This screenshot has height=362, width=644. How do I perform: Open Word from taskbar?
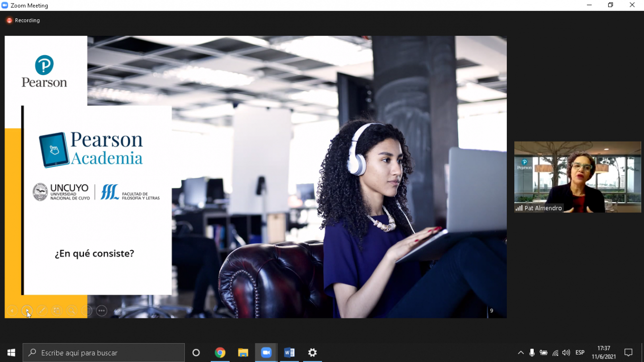(x=289, y=353)
